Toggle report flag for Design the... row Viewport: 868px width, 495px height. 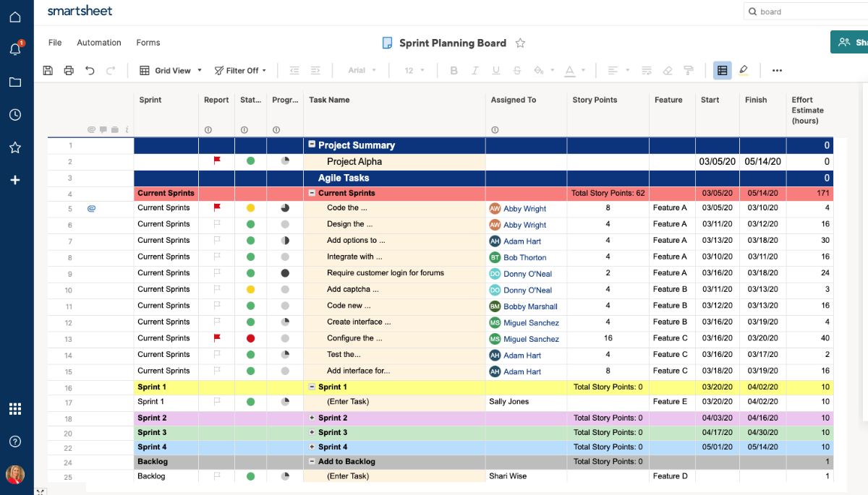(x=217, y=224)
